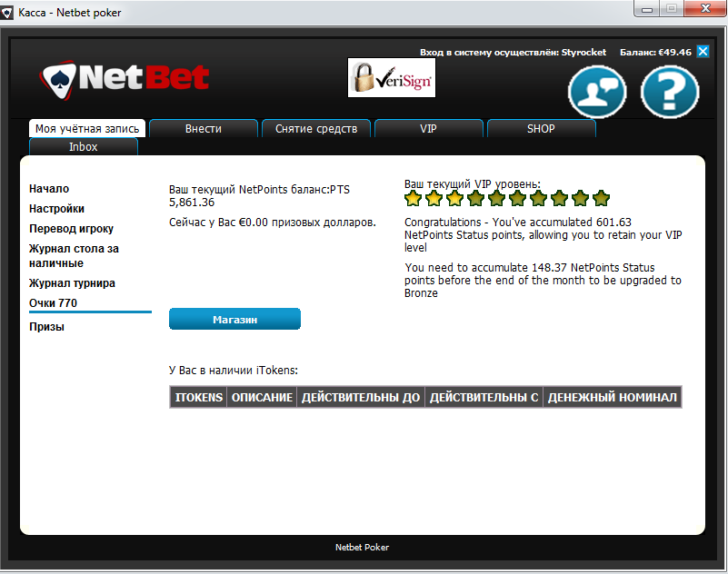Click the NetPoints balance 5,861.36 value

(x=192, y=203)
